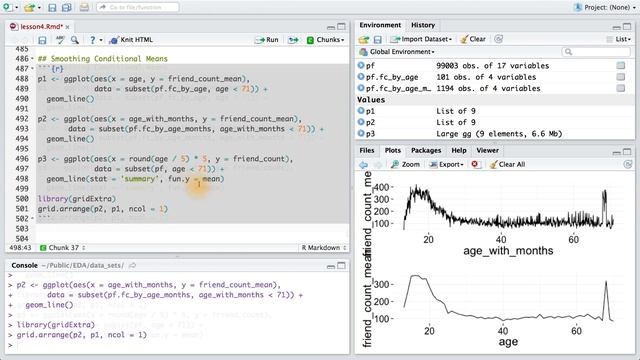This screenshot has width=640, height=360.
Task: Click the New File icon in main toolbar
Action: 7,7
